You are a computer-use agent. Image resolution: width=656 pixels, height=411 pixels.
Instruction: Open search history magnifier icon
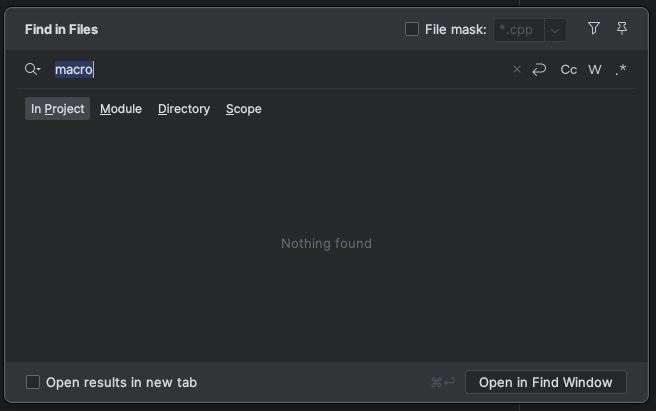33,69
